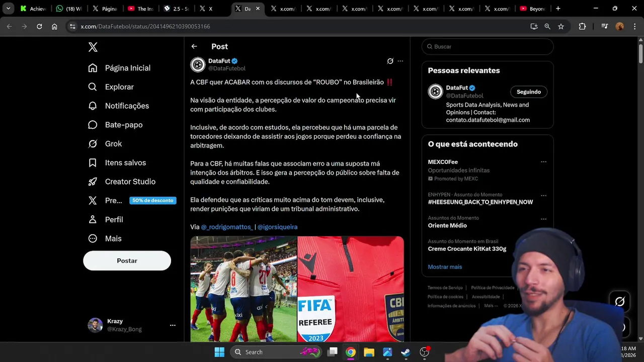The height and width of the screenshot is (362, 644).
Task: Open account menu dots beside Krazy
Action: [x=173, y=325]
